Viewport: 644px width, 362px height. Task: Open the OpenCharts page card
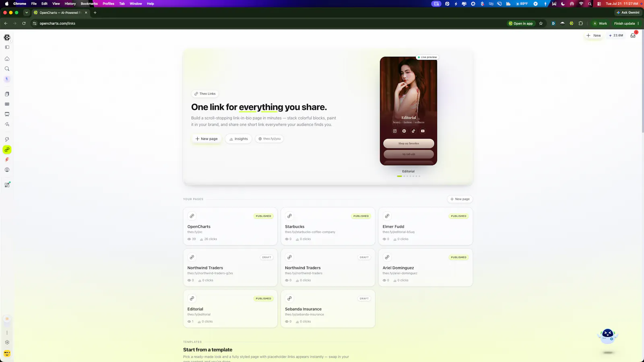click(x=230, y=226)
